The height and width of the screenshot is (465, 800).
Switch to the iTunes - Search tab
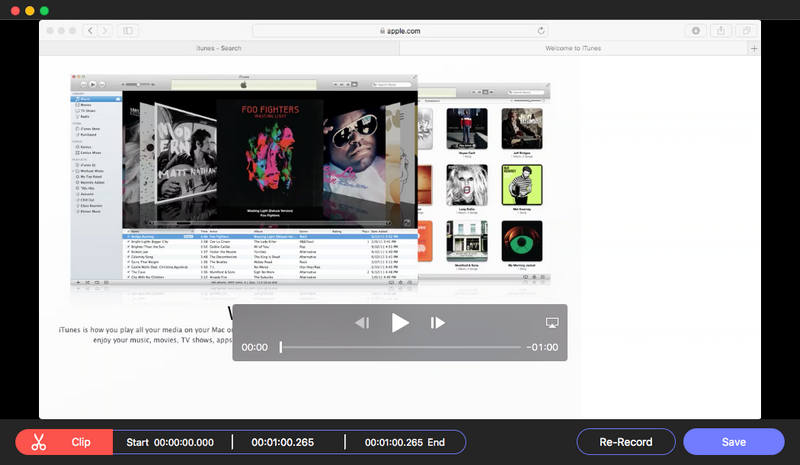coord(219,48)
